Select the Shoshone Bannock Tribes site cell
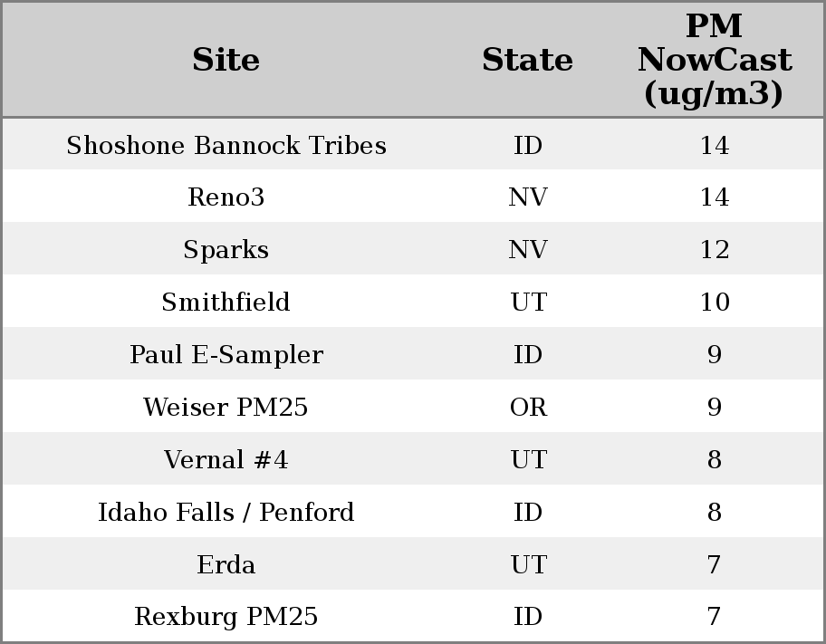This screenshot has width=826, height=644. tap(226, 146)
